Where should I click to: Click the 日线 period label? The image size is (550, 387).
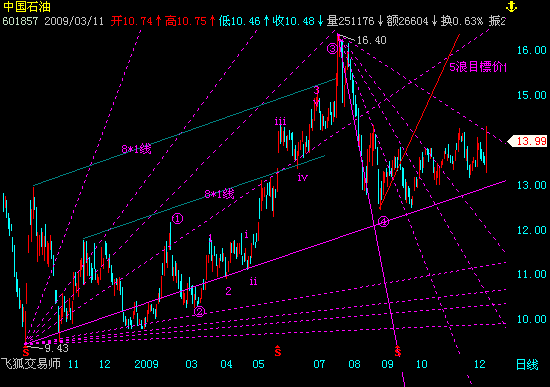click(527, 365)
